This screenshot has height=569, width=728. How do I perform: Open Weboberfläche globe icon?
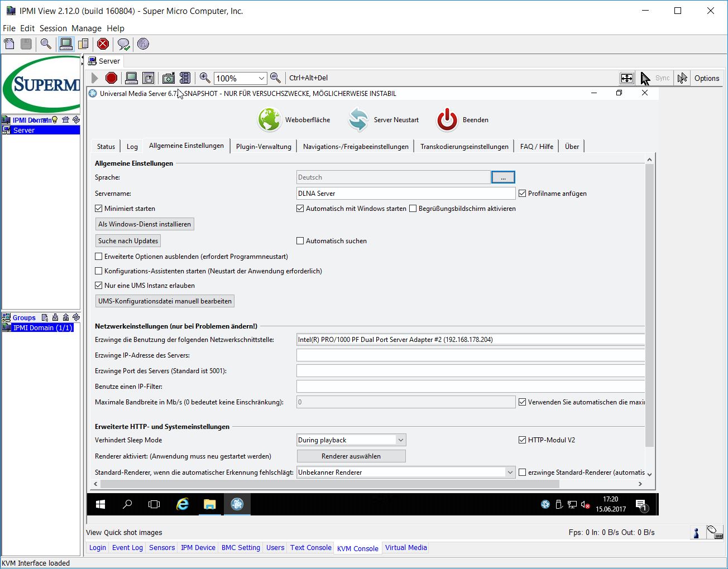(269, 119)
